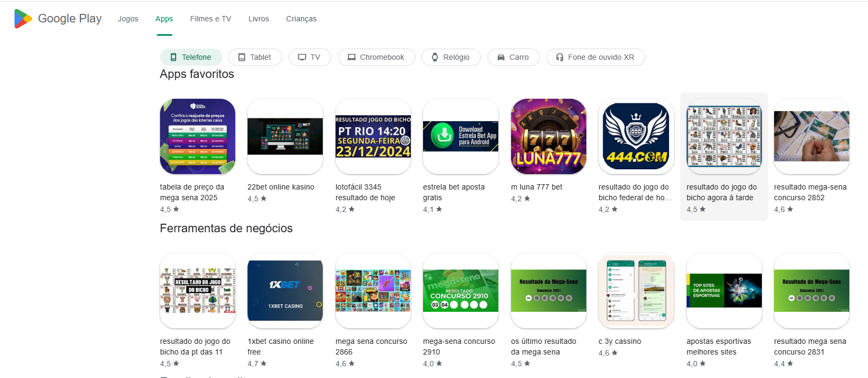
Task: Select the Telefone device filter
Action: click(x=190, y=57)
